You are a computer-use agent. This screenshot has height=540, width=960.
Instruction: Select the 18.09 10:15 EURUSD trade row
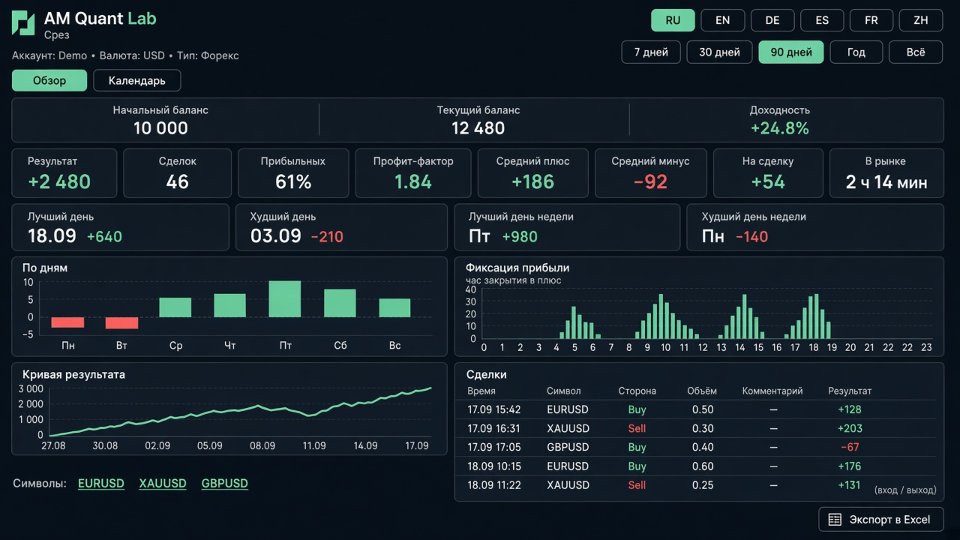point(697,467)
